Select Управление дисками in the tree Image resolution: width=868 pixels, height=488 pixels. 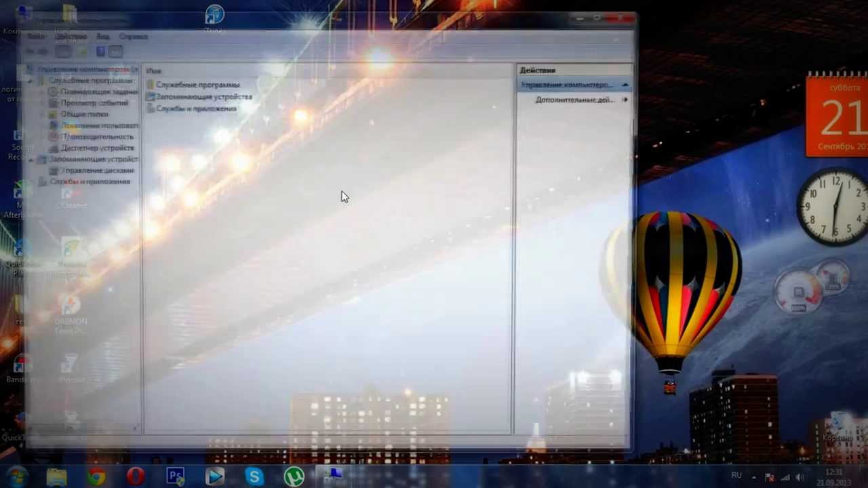click(98, 170)
